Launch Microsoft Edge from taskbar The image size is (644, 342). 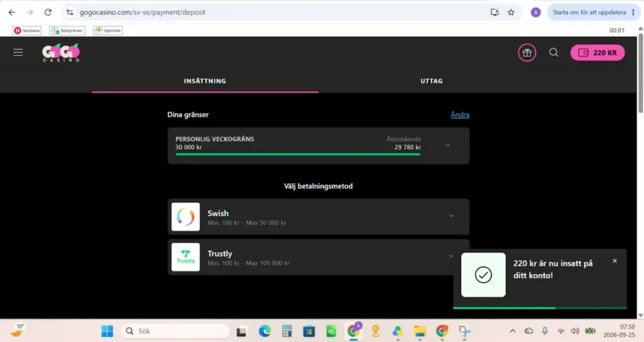(x=265, y=331)
